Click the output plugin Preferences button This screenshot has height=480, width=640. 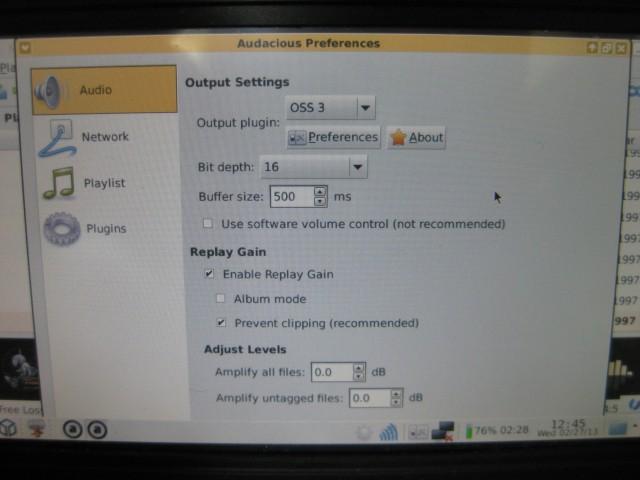tap(333, 138)
